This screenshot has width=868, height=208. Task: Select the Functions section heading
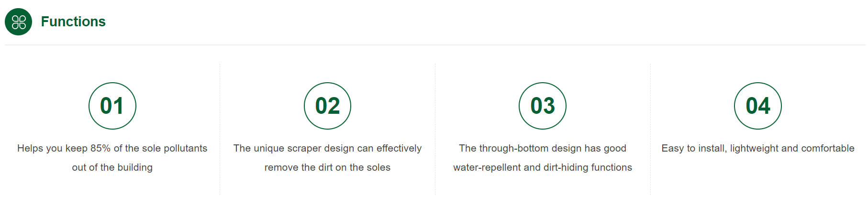[x=73, y=22]
